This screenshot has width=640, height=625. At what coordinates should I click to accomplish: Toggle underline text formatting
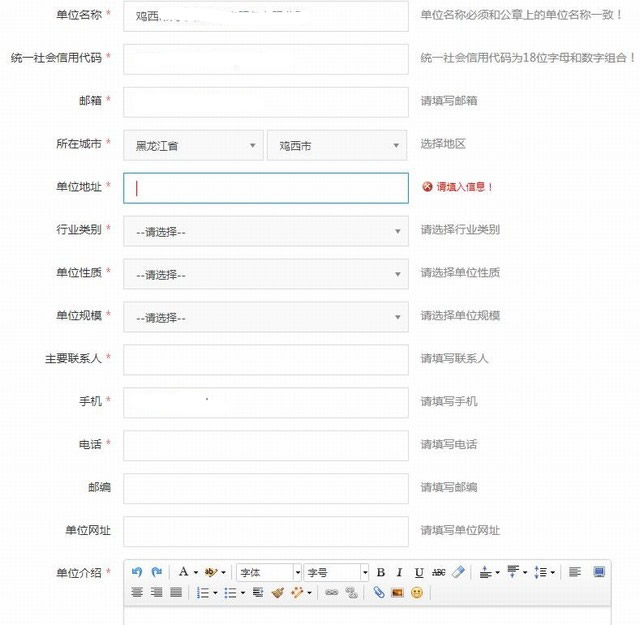419,572
